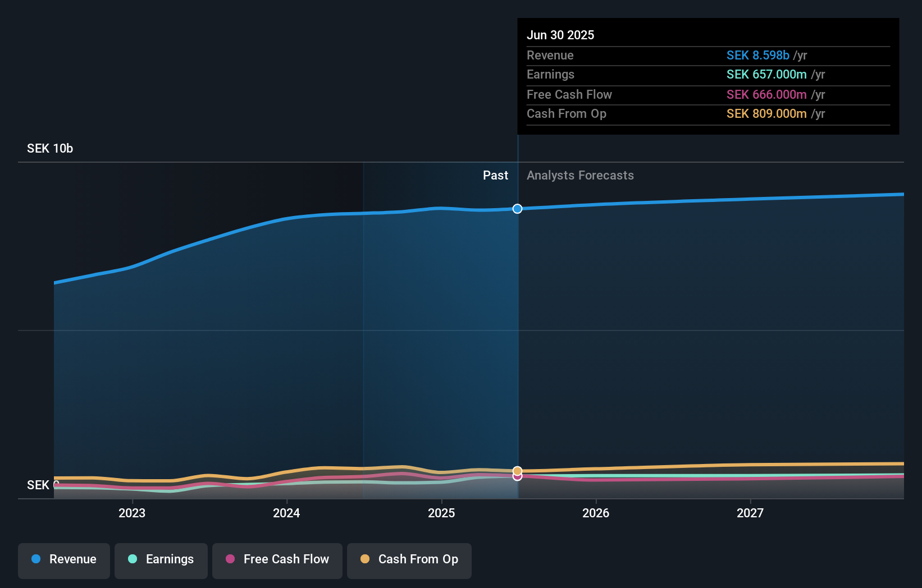Select the orange Cash From Op data point marker

click(518, 471)
